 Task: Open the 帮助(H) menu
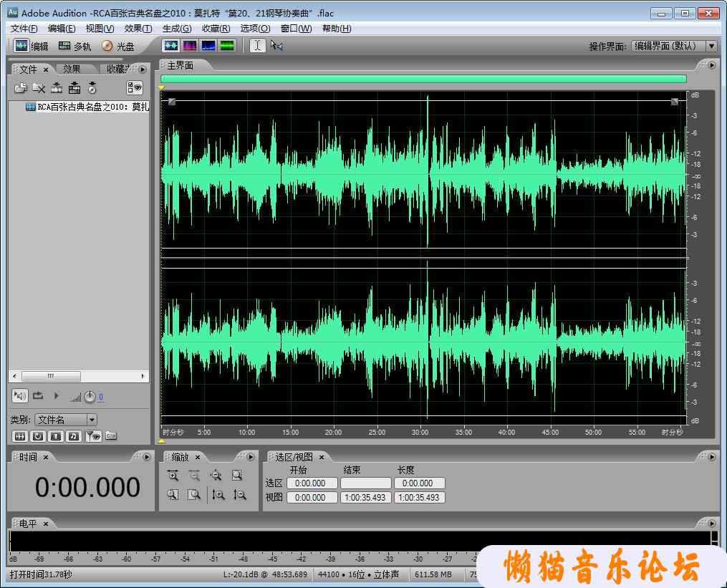(x=337, y=29)
